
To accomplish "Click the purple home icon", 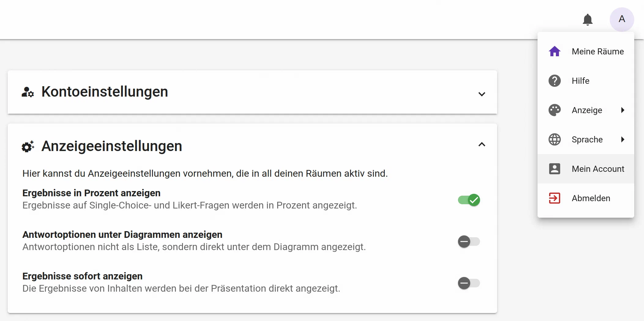I will [x=554, y=51].
